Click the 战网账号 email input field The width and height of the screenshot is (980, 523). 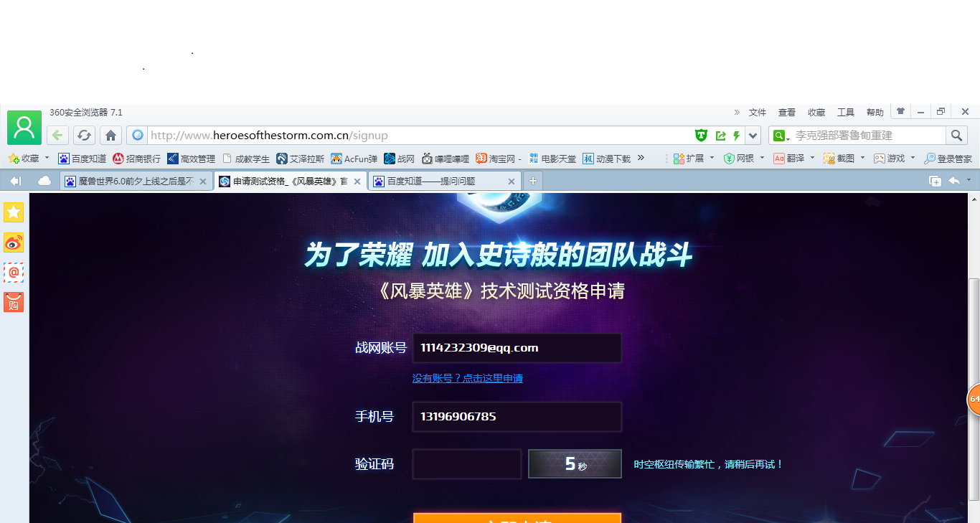(517, 348)
